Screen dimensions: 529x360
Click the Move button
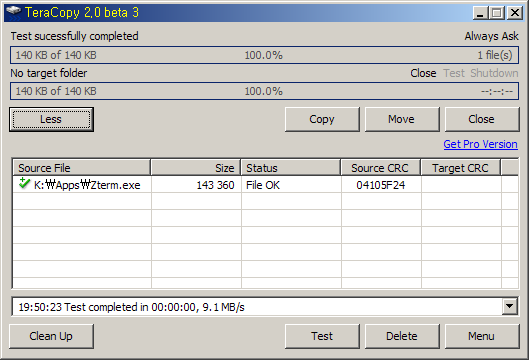(x=402, y=119)
